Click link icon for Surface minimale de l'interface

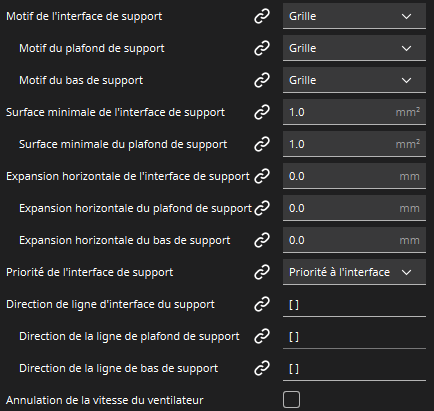(262, 112)
